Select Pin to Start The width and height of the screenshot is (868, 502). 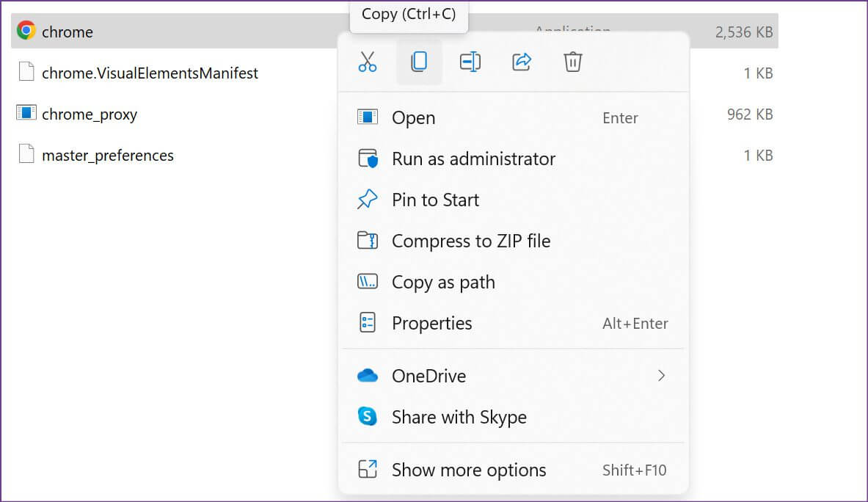pyautogui.click(x=513, y=200)
